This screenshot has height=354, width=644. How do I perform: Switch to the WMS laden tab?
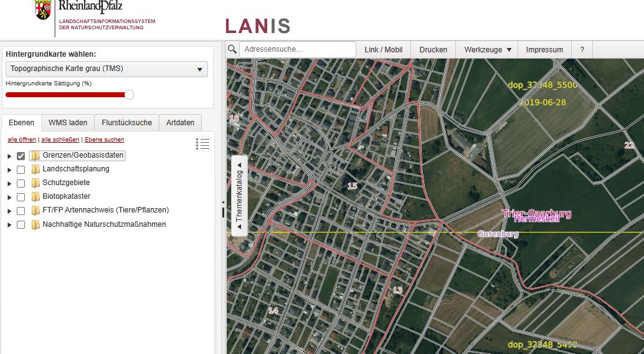69,123
